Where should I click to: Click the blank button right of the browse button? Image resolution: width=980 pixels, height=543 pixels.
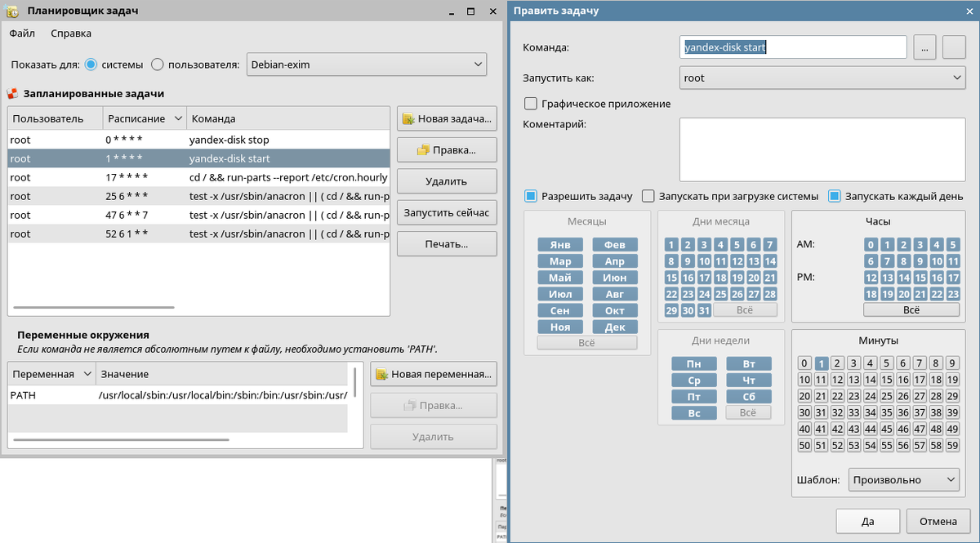[x=954, y=47]
